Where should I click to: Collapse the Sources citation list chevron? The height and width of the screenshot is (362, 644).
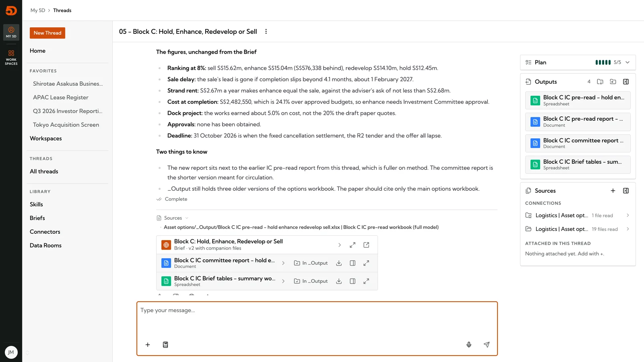[x=187, y=218]
